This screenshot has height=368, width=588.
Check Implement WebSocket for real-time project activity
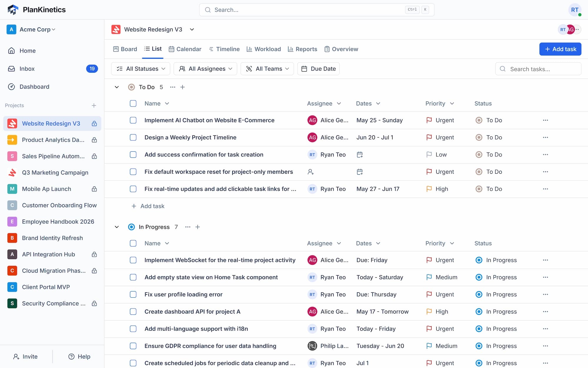pyautogui.click(x=133, y=260)
